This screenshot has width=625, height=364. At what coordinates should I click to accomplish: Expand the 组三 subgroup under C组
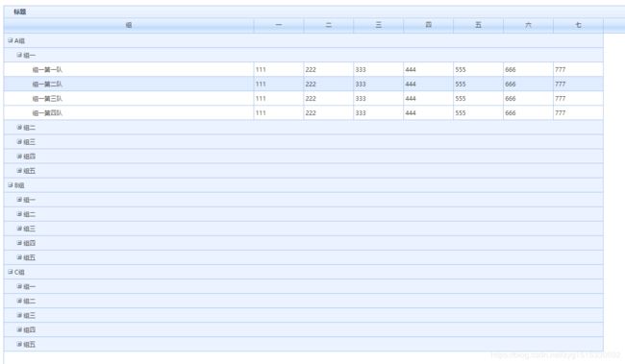click(x=19, y=315)
